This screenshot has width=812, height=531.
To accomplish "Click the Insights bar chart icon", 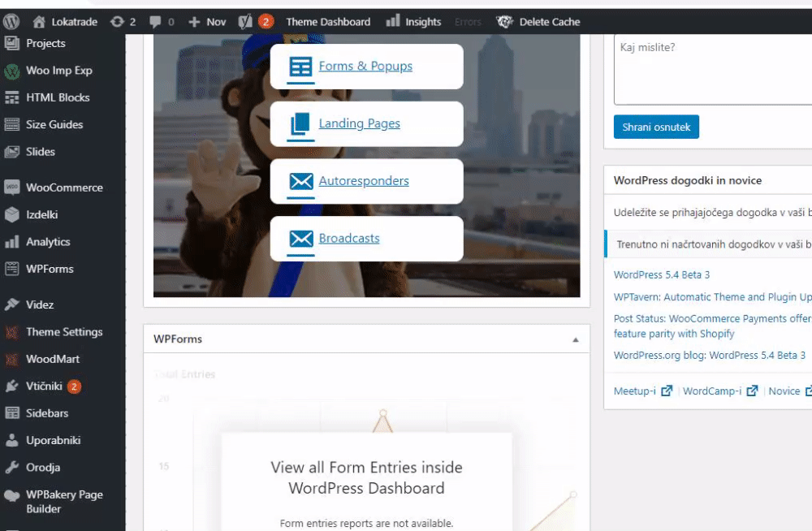I will coord(393,21).
